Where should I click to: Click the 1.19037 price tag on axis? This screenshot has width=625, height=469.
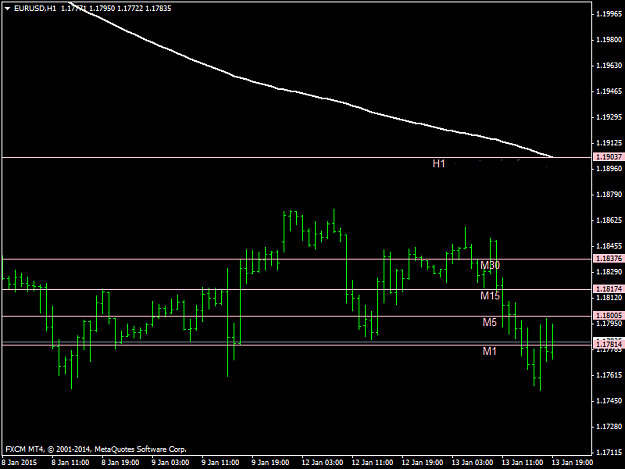coord(609,157)
